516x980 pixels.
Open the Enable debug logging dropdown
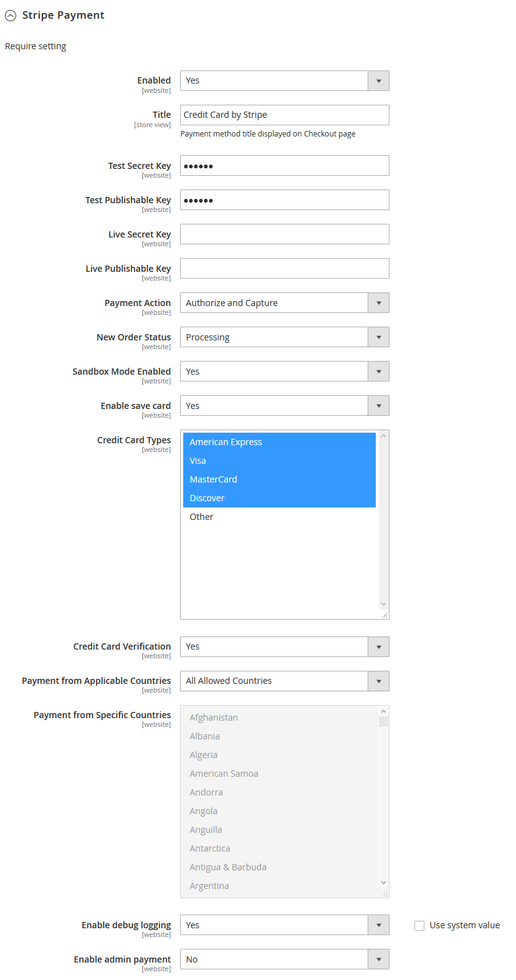pyautogui.click(x=285, y=925)
